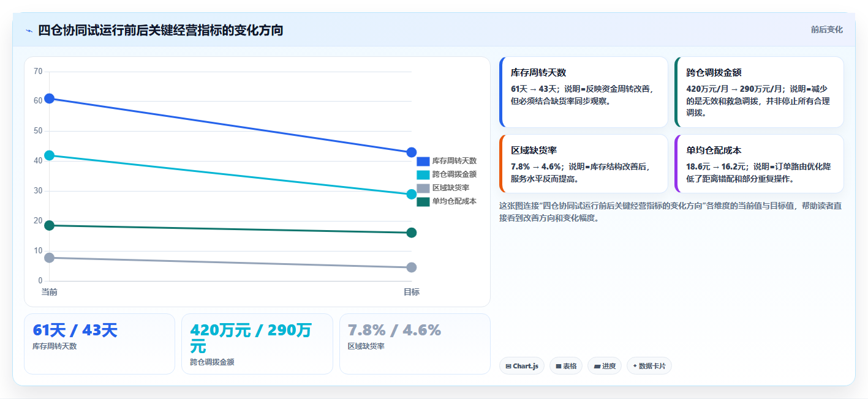Click the blue data point at 43 目标

pyautogui.click(x=412, y=152)
